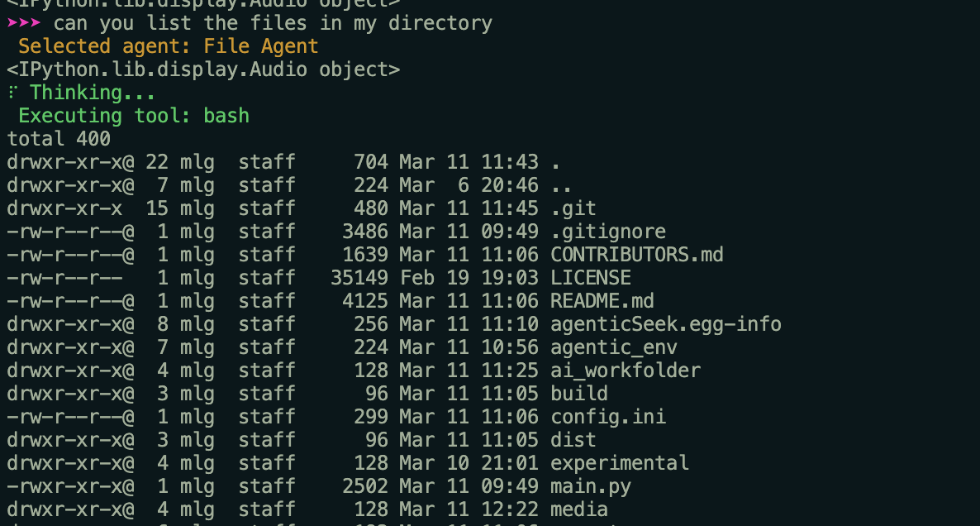Click the main.py filename
Screen dimensions: 980x526
click(x=591, y=486)
